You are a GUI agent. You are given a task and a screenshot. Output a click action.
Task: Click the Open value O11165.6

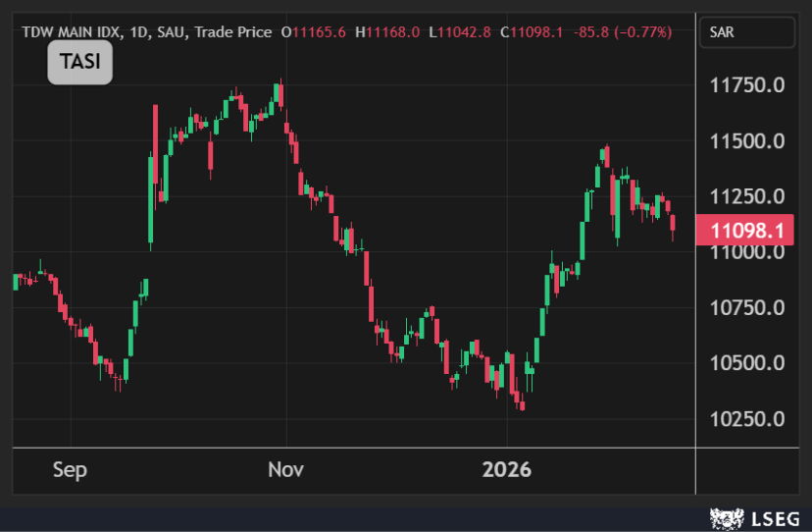[314, 32]
